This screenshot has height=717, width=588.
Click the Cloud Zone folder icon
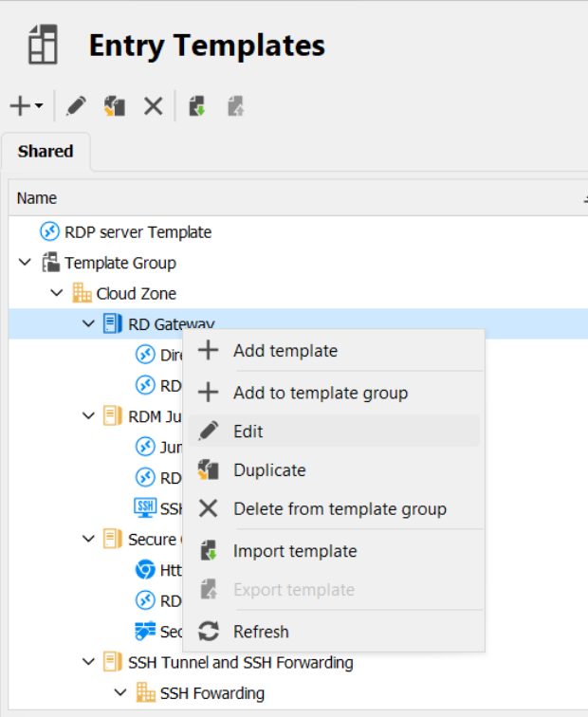click(83, 293)
